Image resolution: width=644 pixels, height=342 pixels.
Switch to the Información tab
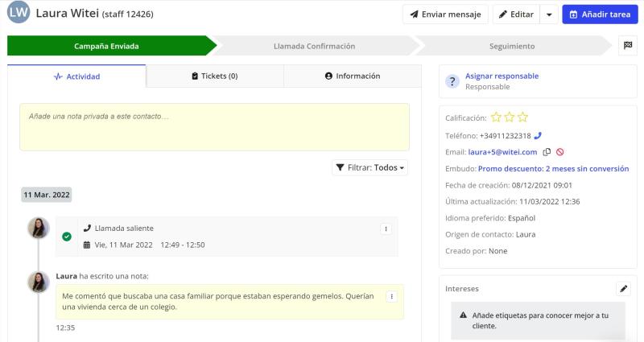353,76
